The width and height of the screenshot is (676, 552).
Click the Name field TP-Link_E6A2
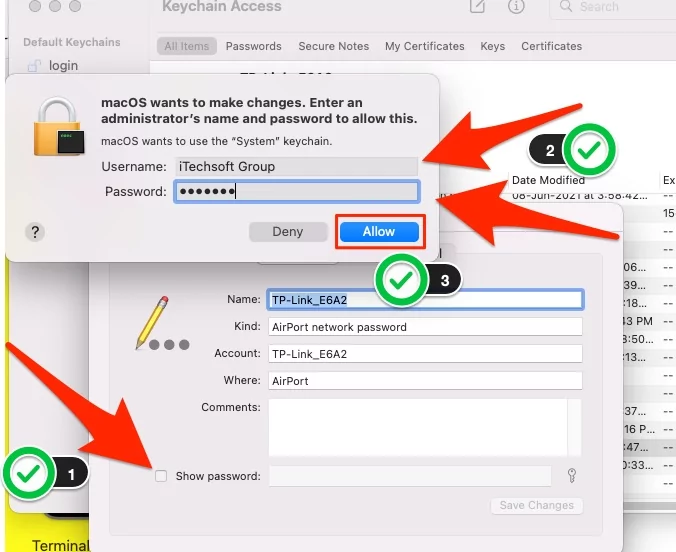(425, 300)
